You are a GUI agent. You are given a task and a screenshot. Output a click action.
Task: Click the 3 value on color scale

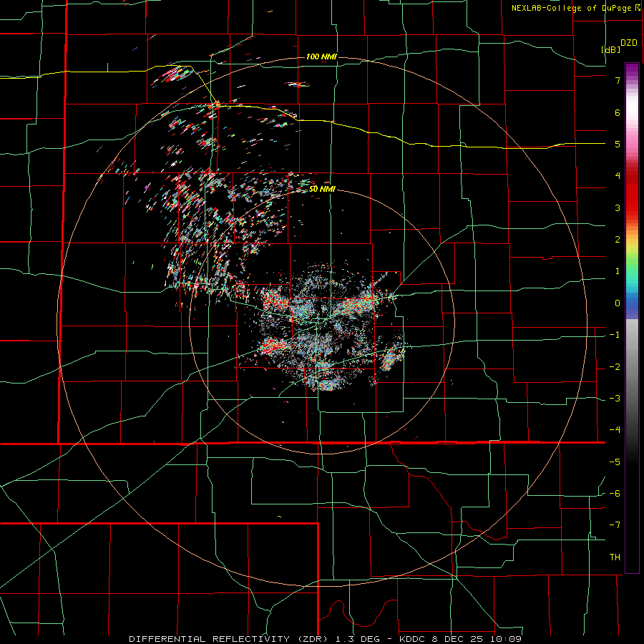618,208
